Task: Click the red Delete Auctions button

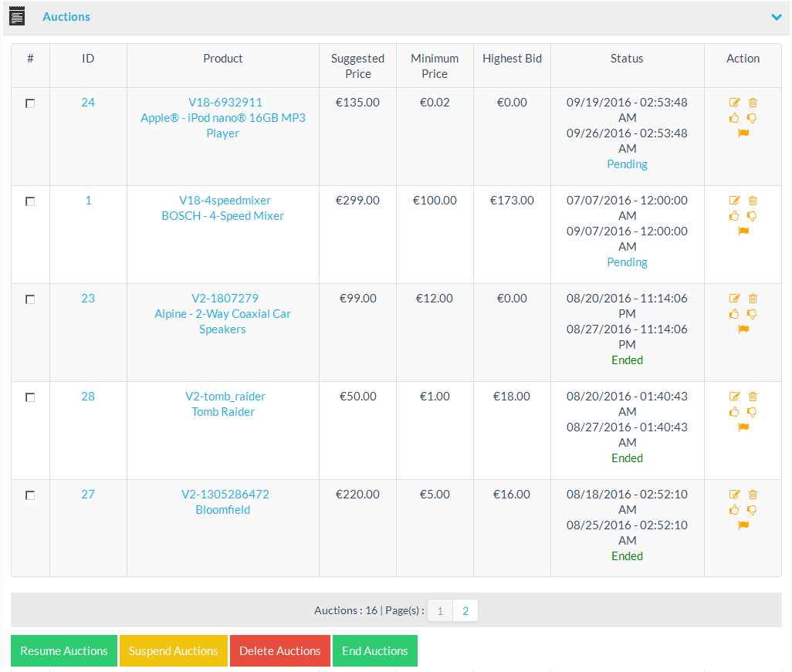Action: 279,651
